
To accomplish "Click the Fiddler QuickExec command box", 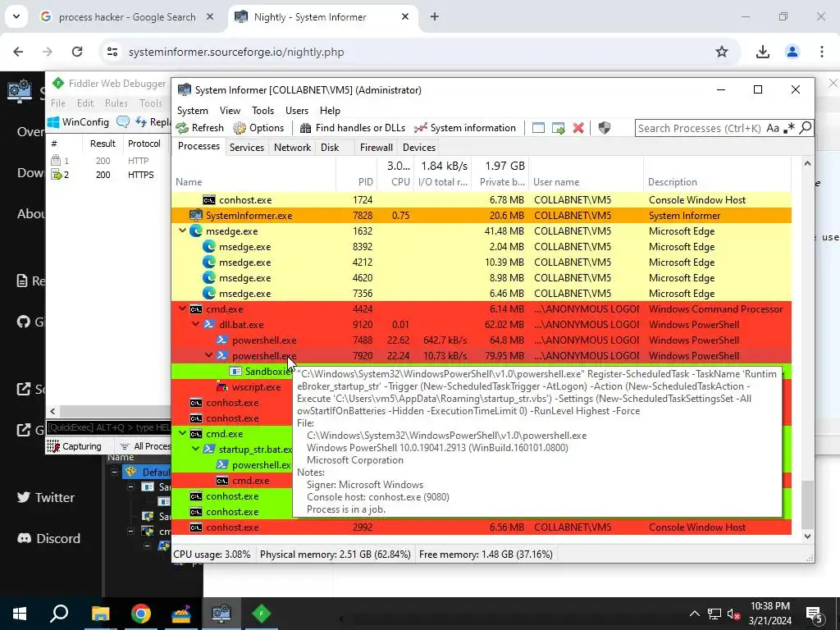I will click(109, 427).
